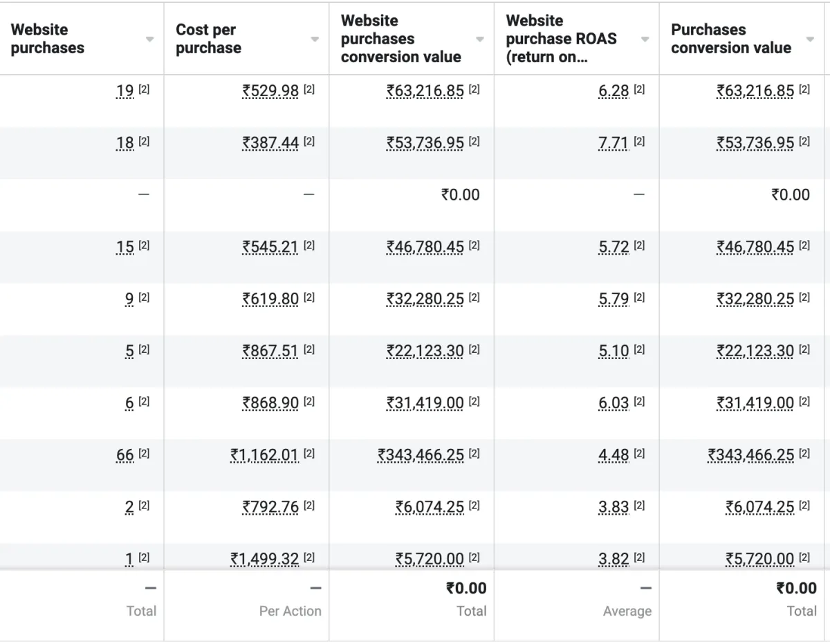Click the footnote [2] next to ₹529.98
Screen dimensions: 830x644
click(x=309, y=90)
